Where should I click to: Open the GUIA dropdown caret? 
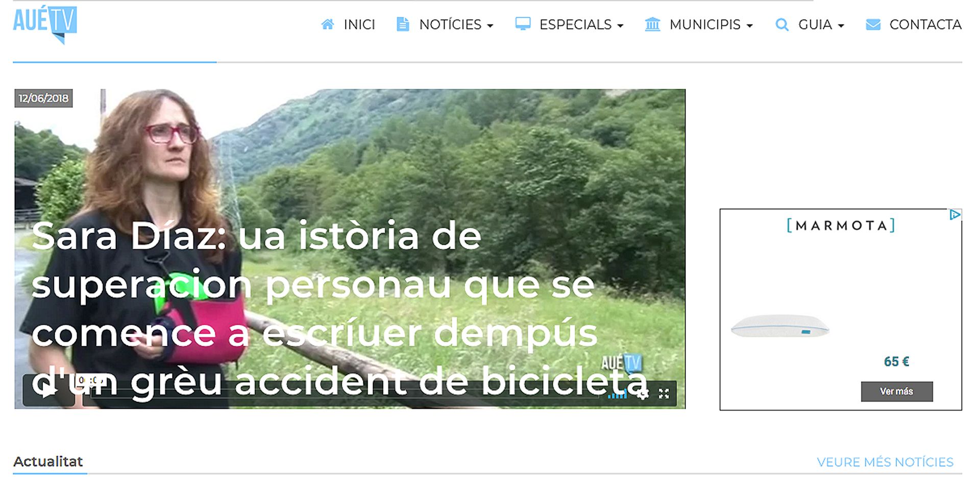click(841, 26)
